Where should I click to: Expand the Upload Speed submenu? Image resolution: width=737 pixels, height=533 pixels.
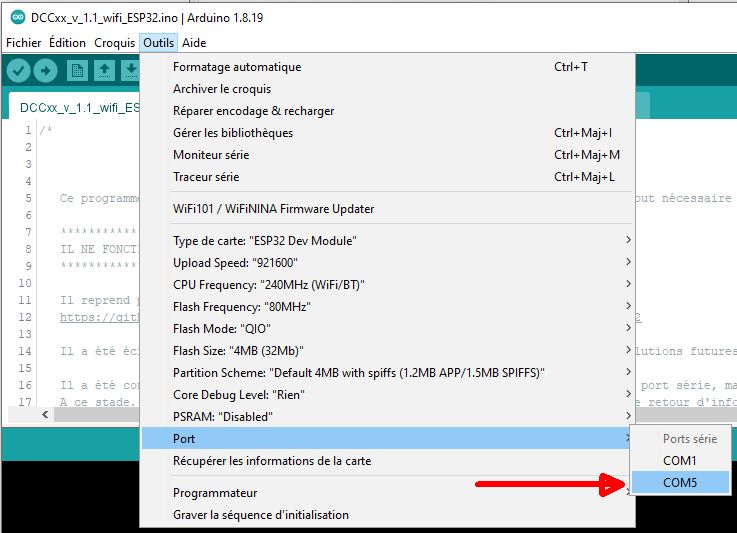tap(387, 263)
